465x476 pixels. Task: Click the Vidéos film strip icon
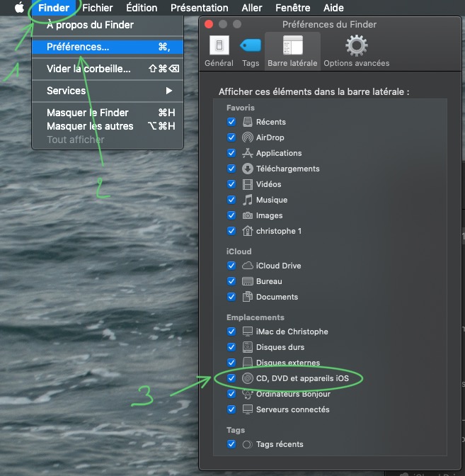click(248, 184)
